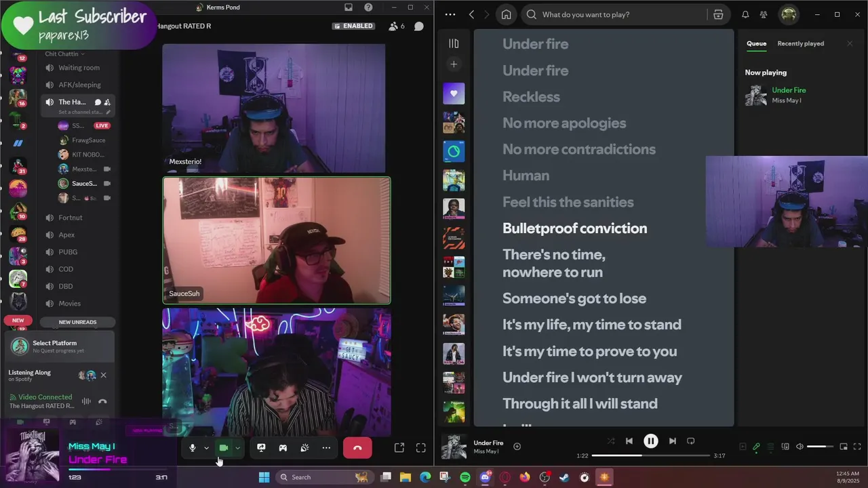Toggle repeat in Spotify player

coord(690,441)
